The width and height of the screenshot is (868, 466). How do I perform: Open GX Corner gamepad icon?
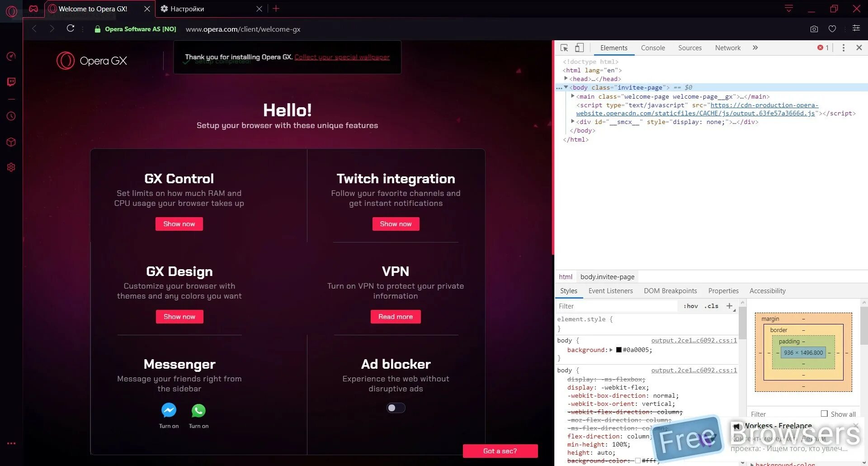(x=33, y=9)
